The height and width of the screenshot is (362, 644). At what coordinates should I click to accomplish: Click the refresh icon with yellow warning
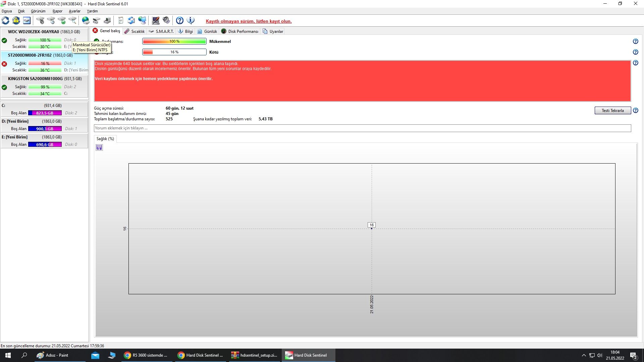(16, 20)
